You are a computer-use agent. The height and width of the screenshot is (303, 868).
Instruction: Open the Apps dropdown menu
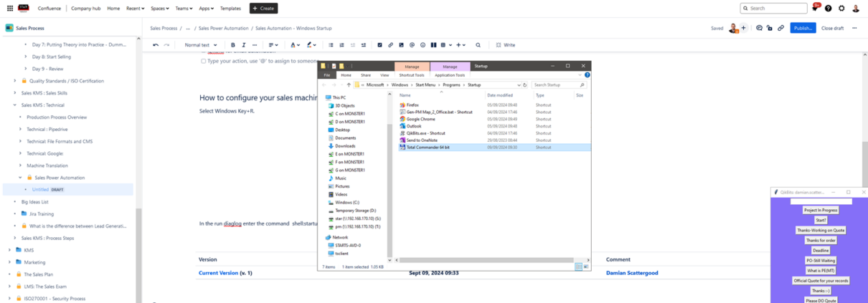point(206,9)
